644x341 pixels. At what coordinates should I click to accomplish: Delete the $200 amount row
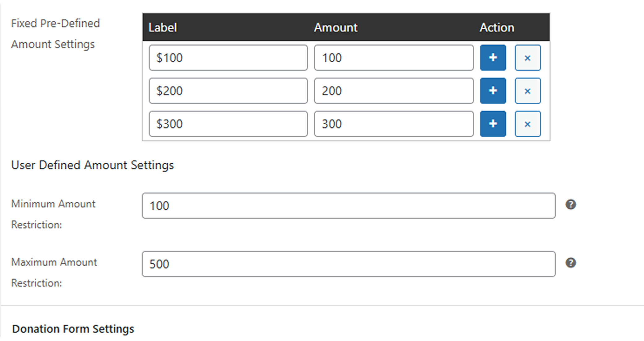528,91
